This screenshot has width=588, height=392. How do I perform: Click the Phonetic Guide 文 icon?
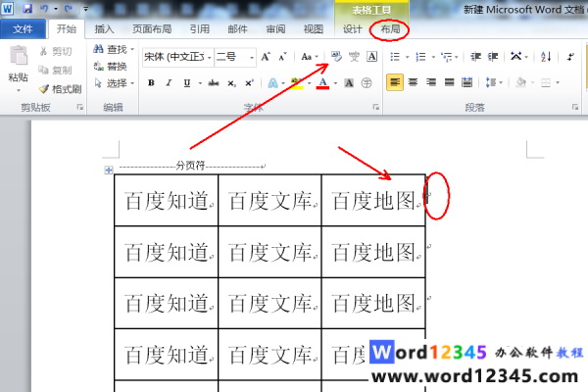pyautogui.click(x=354, y=57)
